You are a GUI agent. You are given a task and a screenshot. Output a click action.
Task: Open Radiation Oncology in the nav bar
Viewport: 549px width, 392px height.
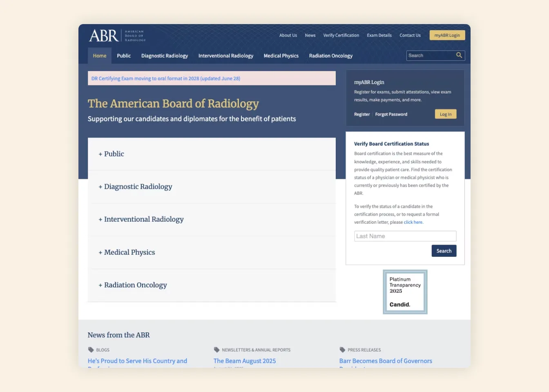point(331,56)
